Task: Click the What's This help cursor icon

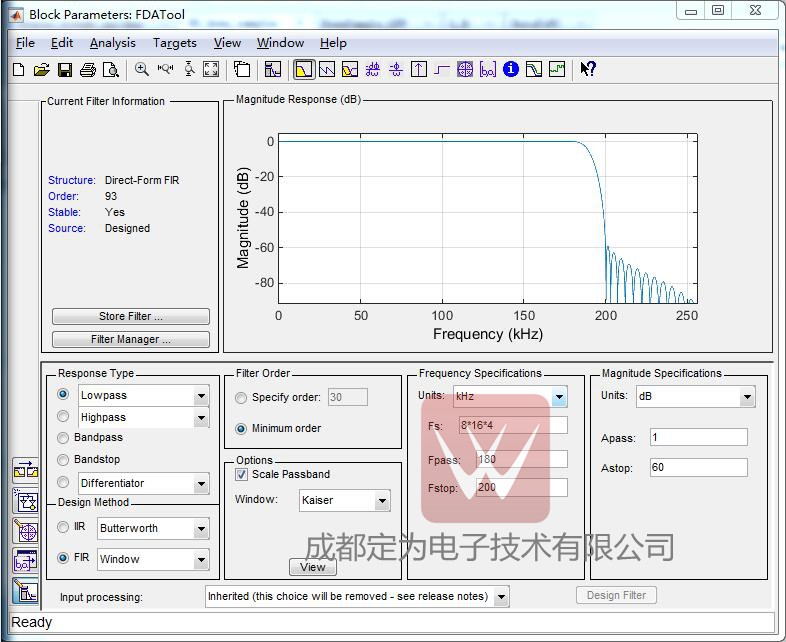Action: 588,69
